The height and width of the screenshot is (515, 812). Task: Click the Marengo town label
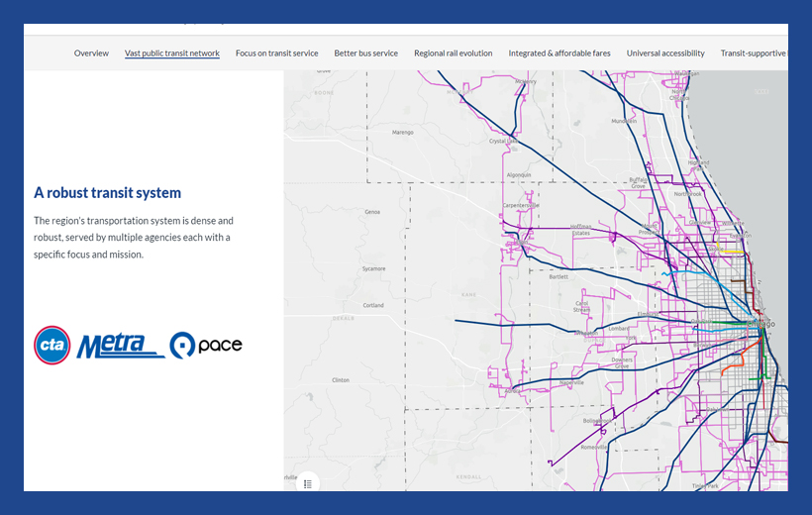pos(402,132)
